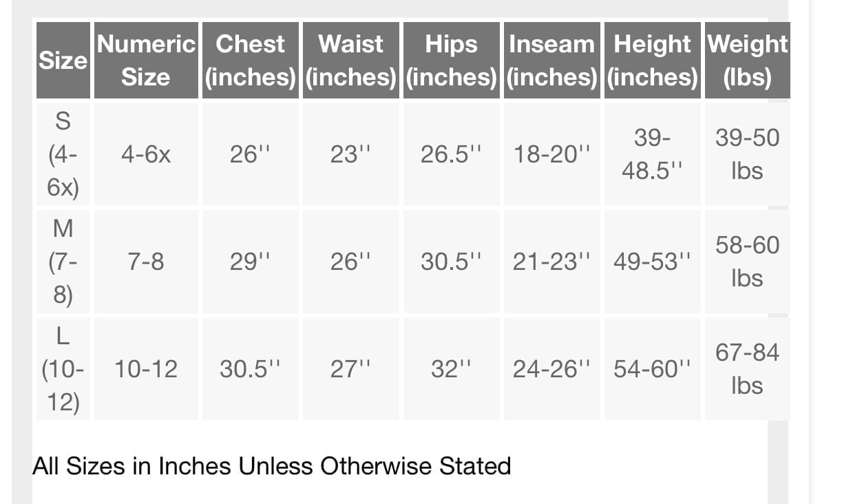This screenshot has width=842, height=504.
Task: Click the Weight (lbs) column header
Action: click(x=747, y=60)
